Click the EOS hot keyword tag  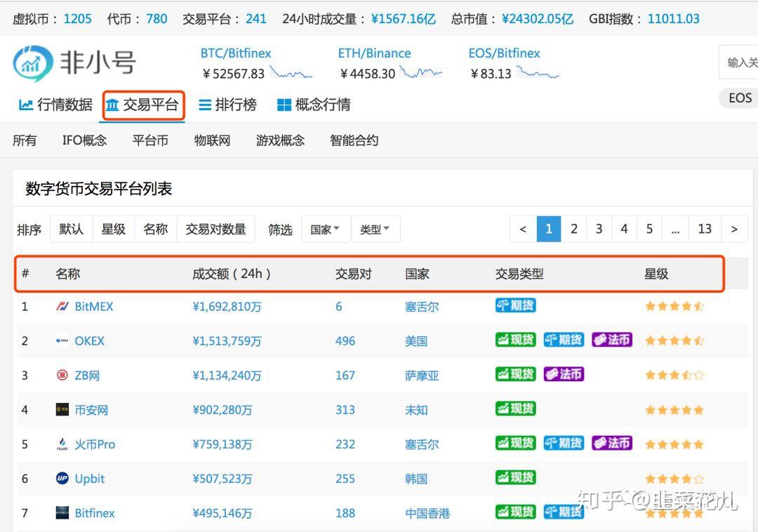[740, 98]
